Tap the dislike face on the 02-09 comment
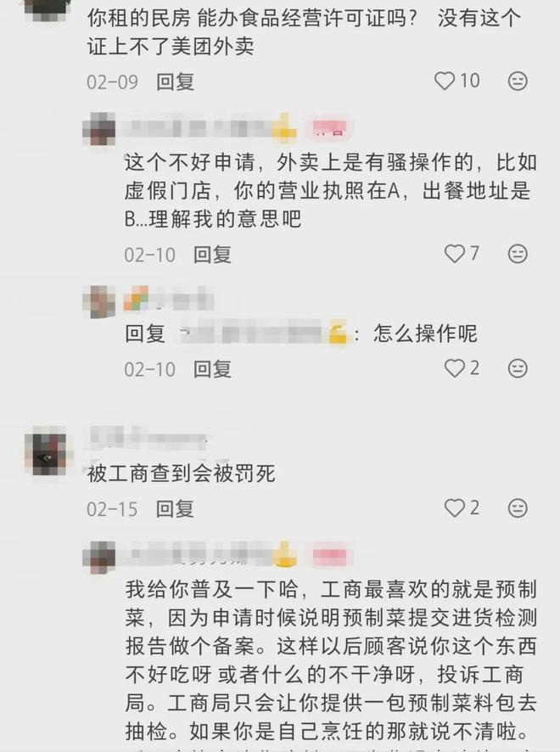560x752 pixels. click(x=518, y=81)
